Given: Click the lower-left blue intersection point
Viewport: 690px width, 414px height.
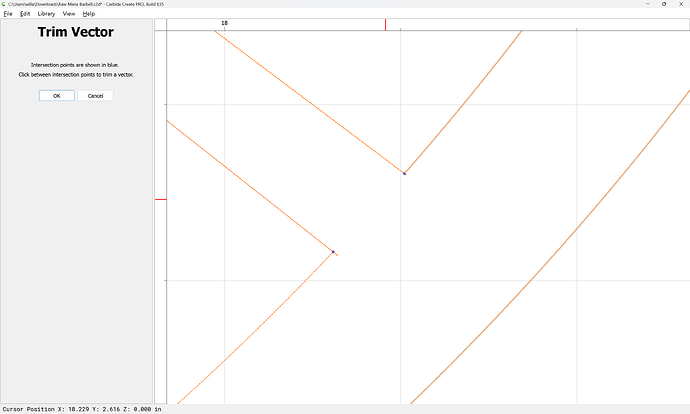Looking at the screenshot, I should [x=333, y=252].
